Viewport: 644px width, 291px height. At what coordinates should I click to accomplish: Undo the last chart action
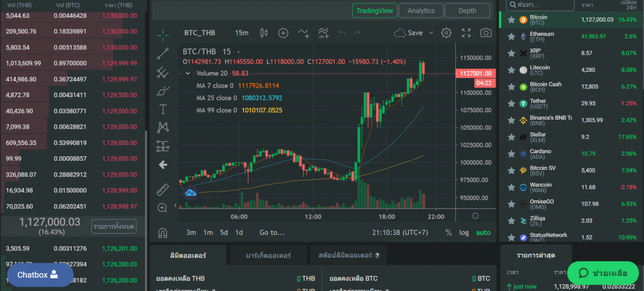pos(343,33)
